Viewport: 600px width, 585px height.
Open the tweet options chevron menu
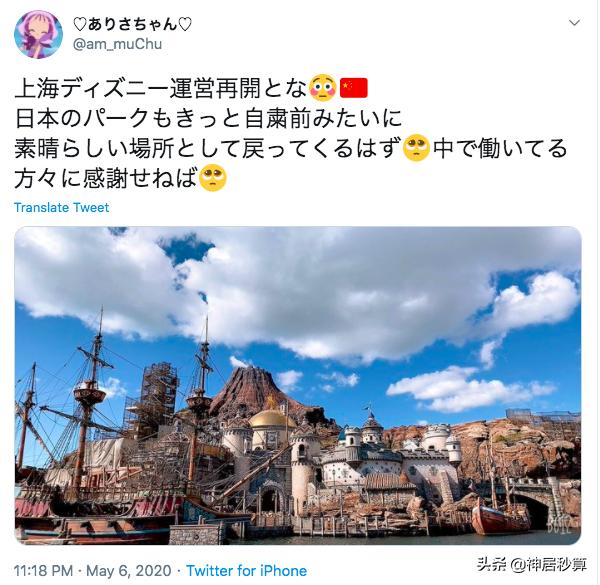point(574,23)
